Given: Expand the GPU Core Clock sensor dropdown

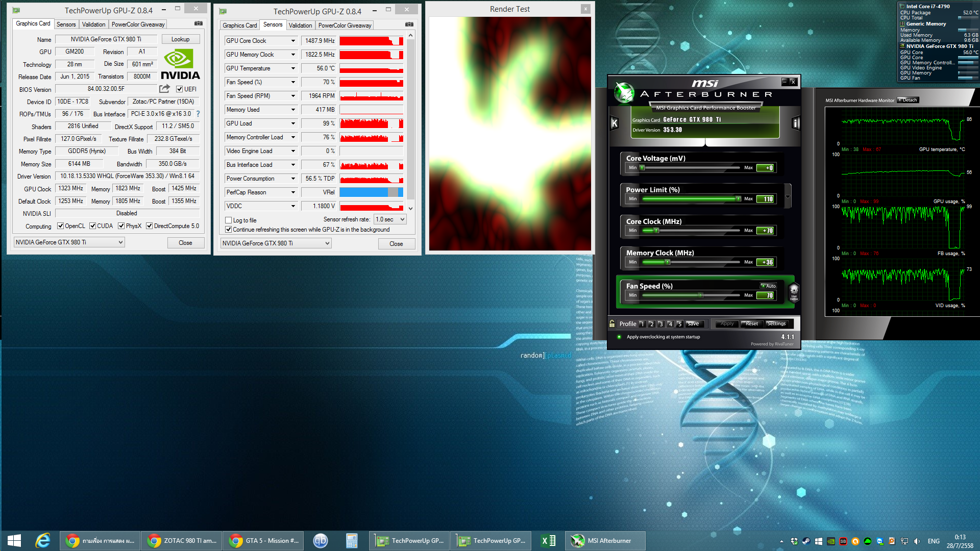Looking at the screenshot, I should (x=293, y=41).
